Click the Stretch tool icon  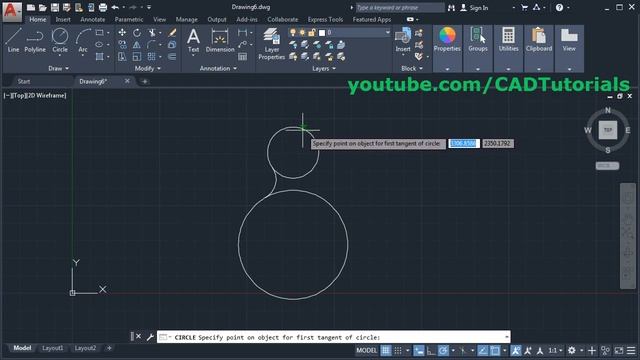(x=122, y=57)
